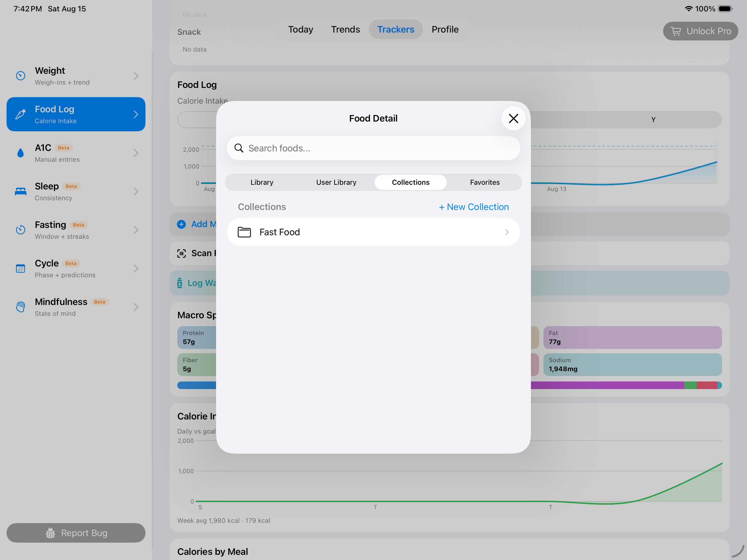Close the Food Detail dialog

[x=513, y=119]
